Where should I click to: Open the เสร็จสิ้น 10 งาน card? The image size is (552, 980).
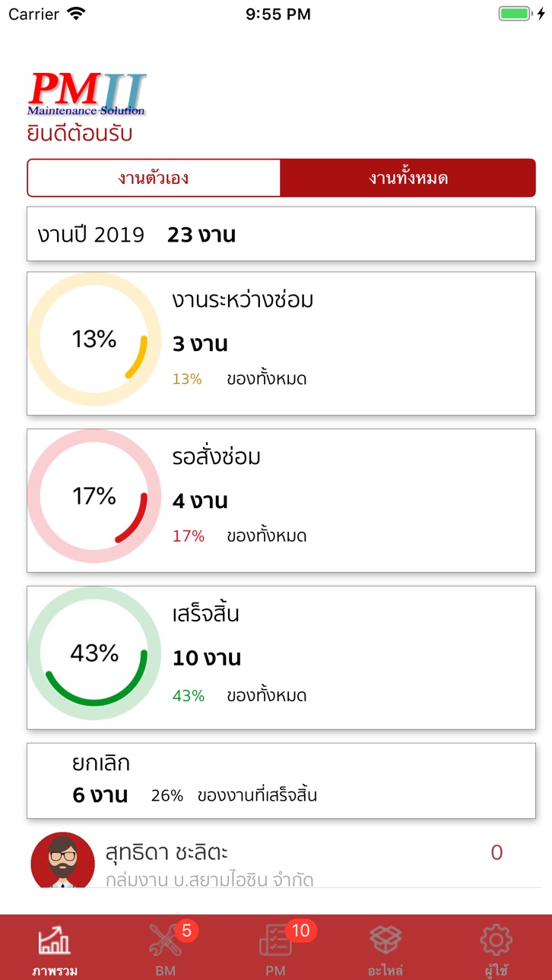(x=281, y=658)
